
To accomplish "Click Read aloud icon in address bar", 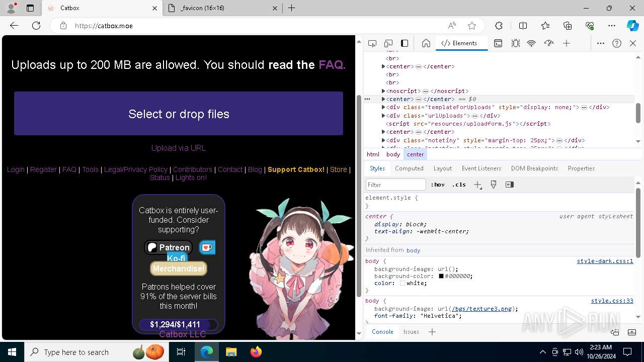I will (x=452, y=26).
